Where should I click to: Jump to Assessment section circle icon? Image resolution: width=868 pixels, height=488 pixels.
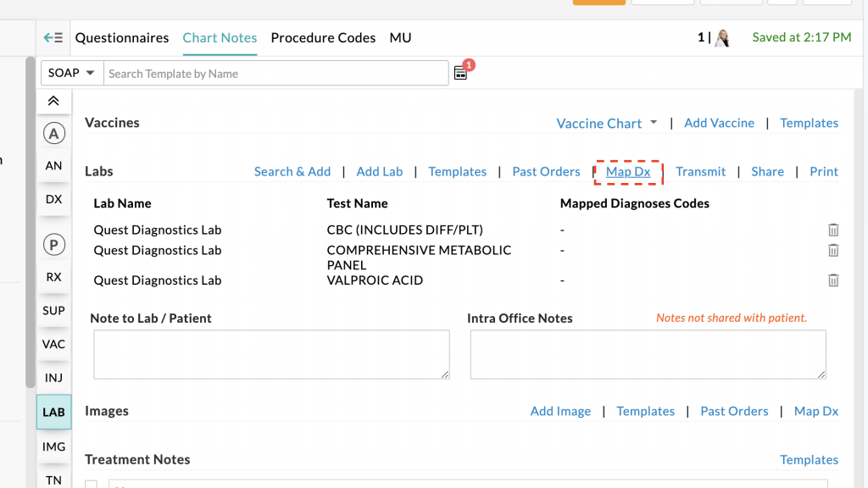click(x=53, y=133)
